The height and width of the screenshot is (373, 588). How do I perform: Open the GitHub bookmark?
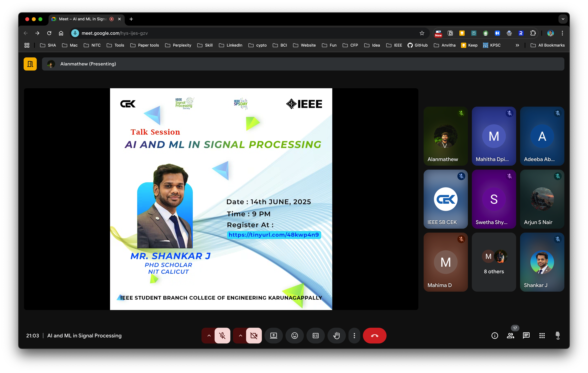coord(418,45)
